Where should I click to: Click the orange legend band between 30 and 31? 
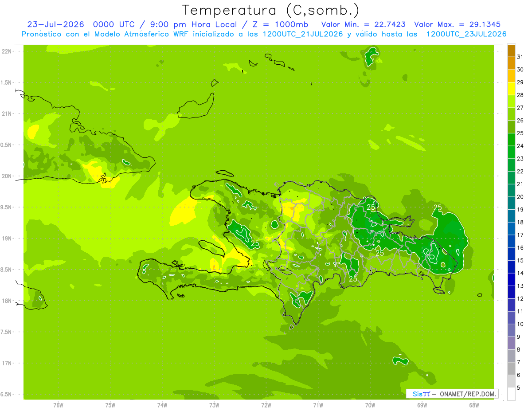511,63
